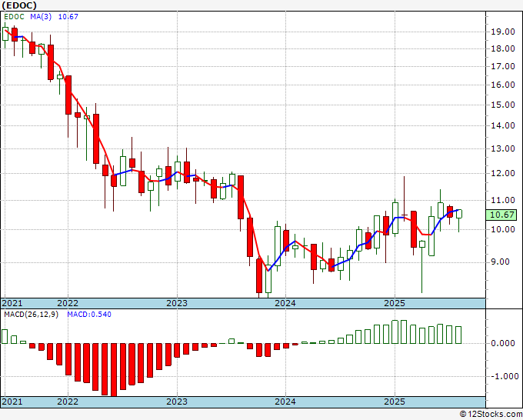The height and width of the screenshot is (420, 523).
Task: Open the 12Stocks.com copyright link
Action: (x=491, y=415)
